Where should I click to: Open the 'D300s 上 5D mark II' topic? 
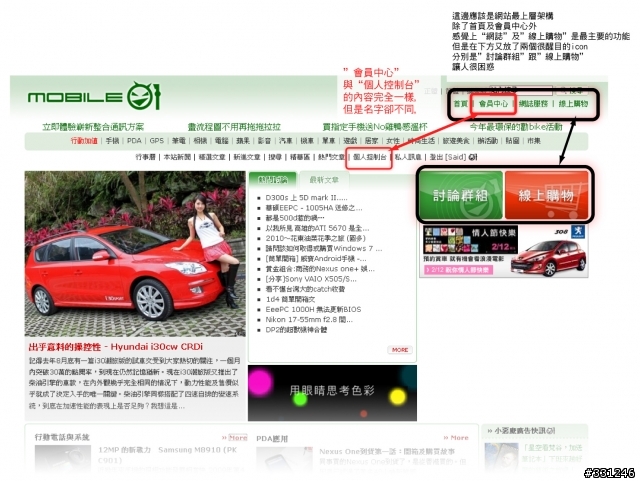tap(306, 198)
